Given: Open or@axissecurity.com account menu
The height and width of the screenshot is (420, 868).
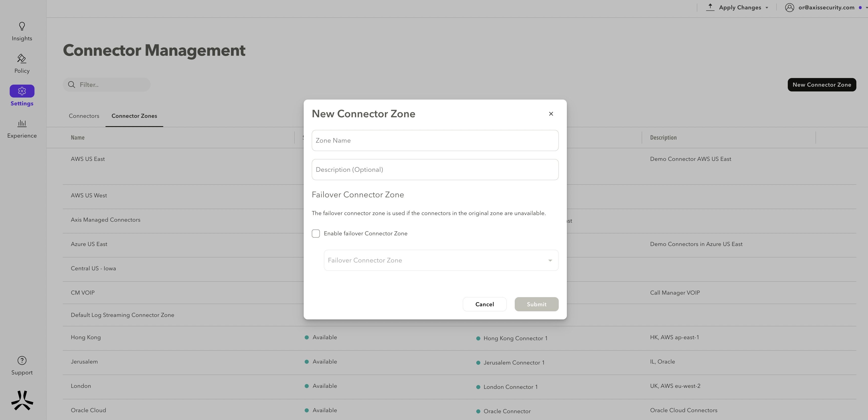Looking at the screenshot, I should point(826,7).
